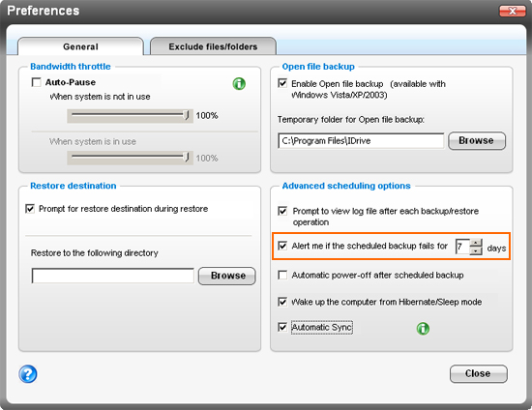Uncheck Prompt to view log file checkbox

point(282,211)
